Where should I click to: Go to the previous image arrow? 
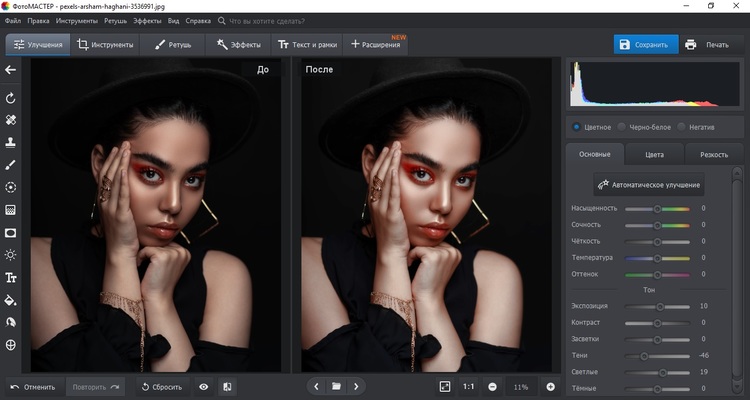pos(317,386)
